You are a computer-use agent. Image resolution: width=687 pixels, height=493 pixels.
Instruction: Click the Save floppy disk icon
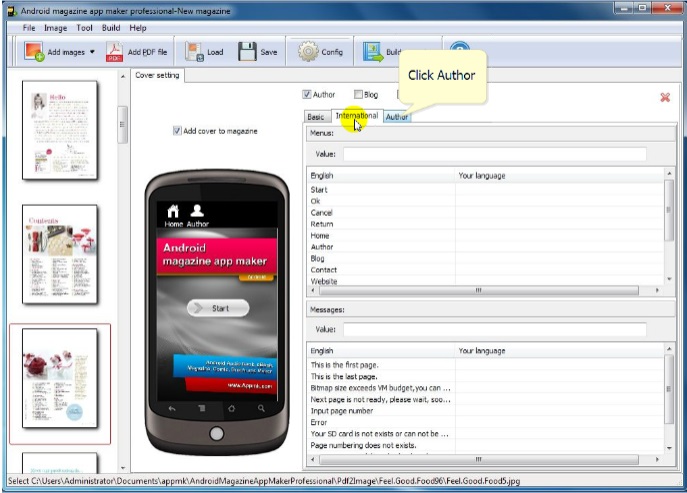click(x=247, y=52)
